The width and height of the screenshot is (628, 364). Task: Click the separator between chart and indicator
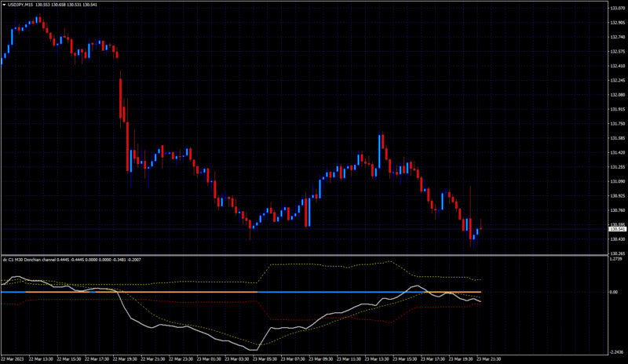point(305,255)
